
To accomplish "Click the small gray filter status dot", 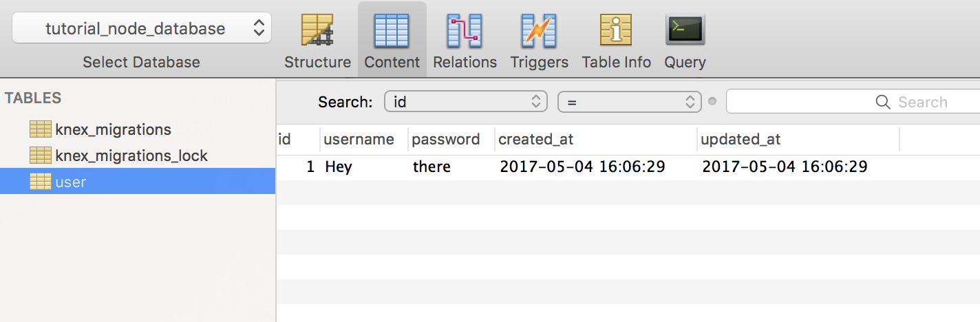I will 712,102.
